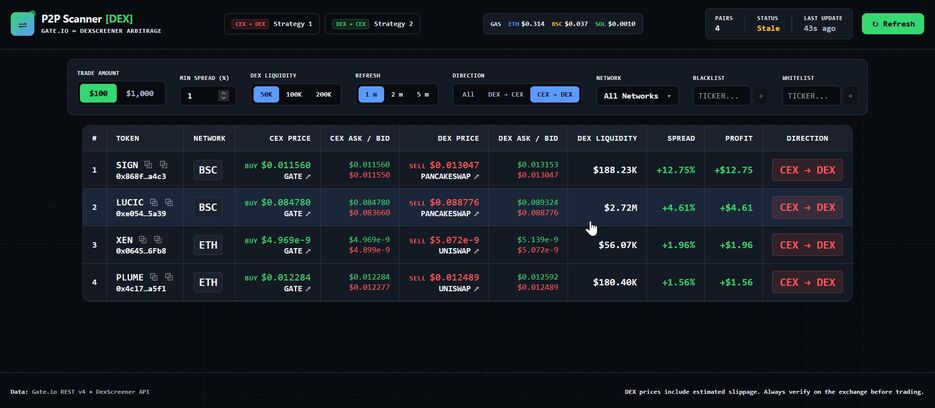Set refresh interval to 5 m

[x=423, y=94]
